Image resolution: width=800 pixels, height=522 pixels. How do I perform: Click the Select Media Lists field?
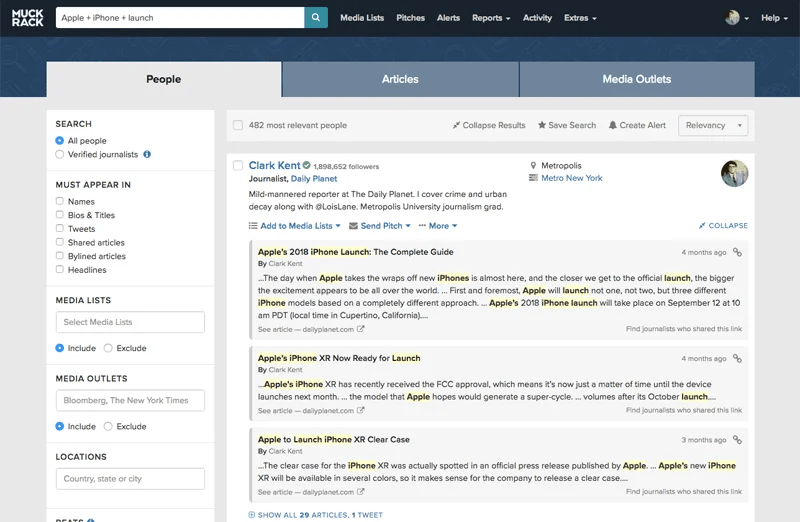point(130,322)
